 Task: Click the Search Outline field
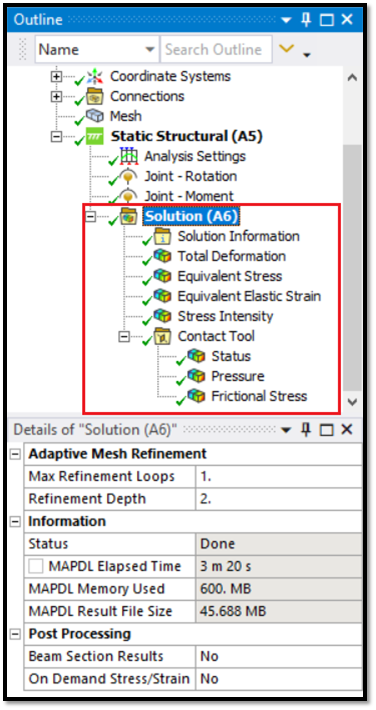(x=216, y=49)
